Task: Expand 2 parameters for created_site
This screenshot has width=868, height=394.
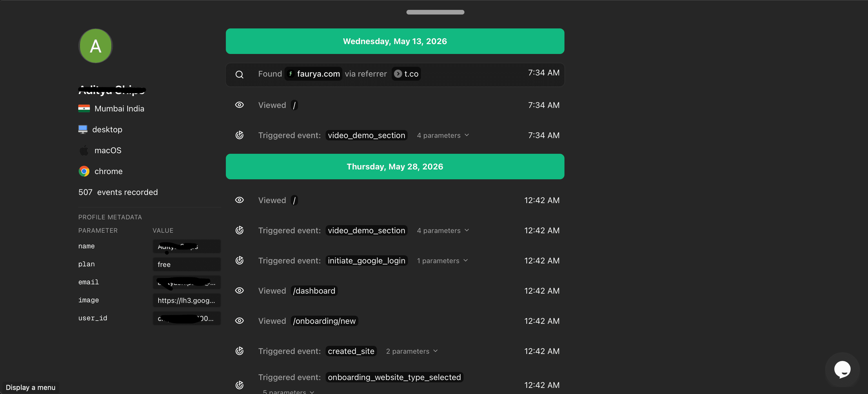Action: (412, 351)
